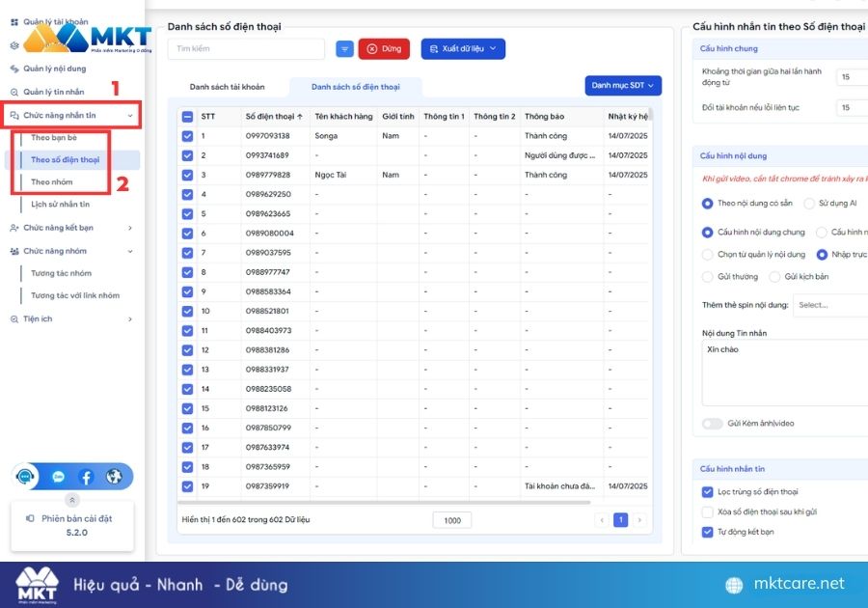868x608 pixels.
Task: Open the Zalo chat icon
Action: coord(58,477)
